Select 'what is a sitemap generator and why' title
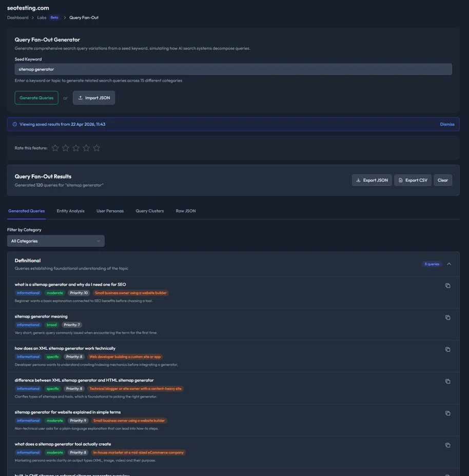The width and height of the screenshot is (469, 476). pyautogui.click(x=70, y=285)
